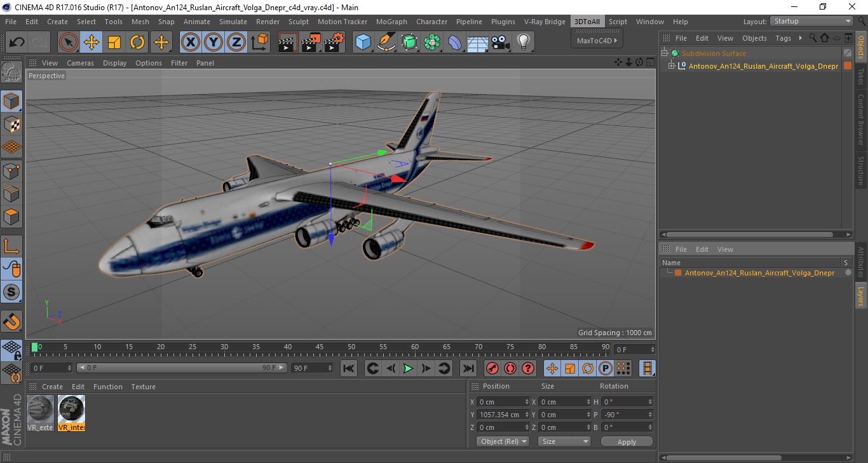Click the Make Editable icon

coord(11,72)
